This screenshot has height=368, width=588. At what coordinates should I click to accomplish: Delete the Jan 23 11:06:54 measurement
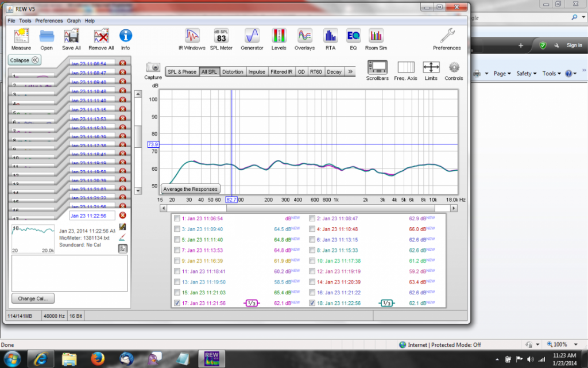point(123,63)
